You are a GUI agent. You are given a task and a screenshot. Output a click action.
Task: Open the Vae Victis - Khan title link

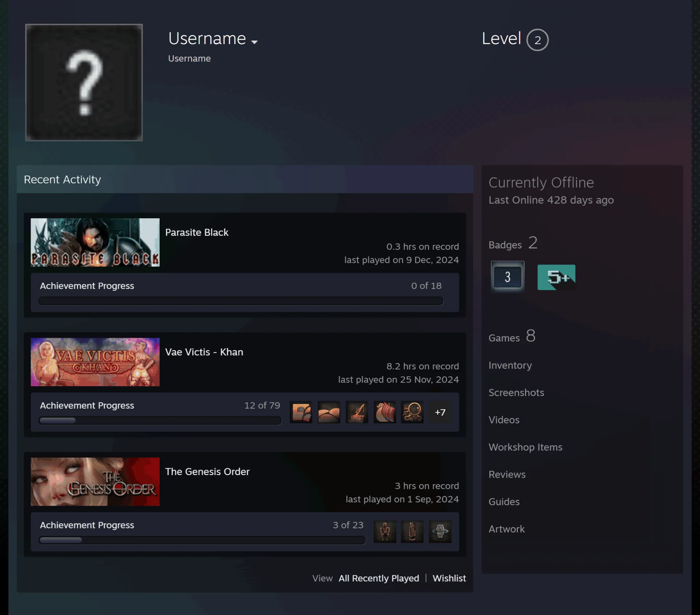(x=204, y=352)
